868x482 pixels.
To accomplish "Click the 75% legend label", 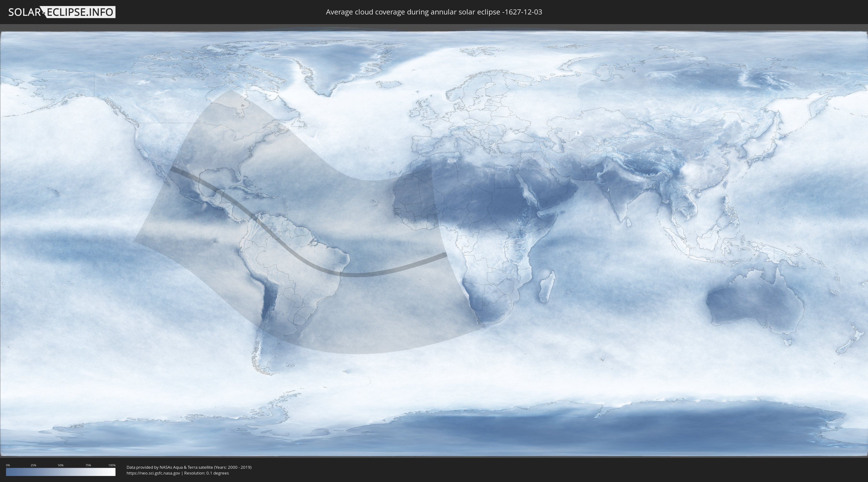I will [88, 465].
